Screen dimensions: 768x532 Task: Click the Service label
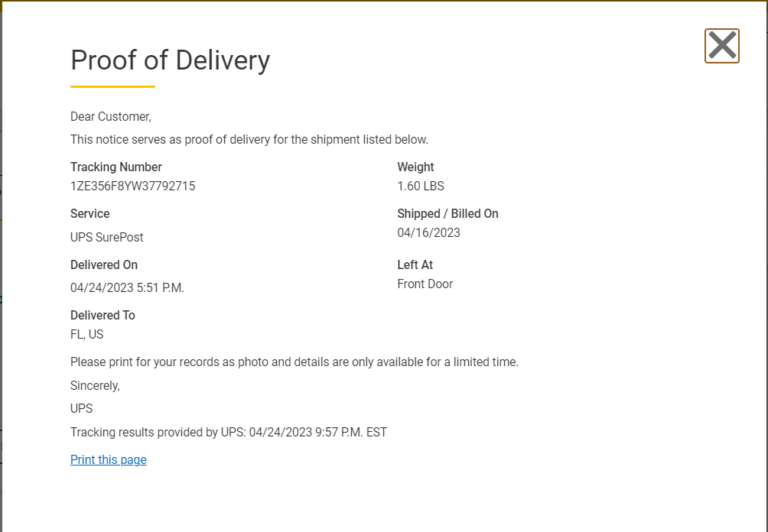coord(90,213)
